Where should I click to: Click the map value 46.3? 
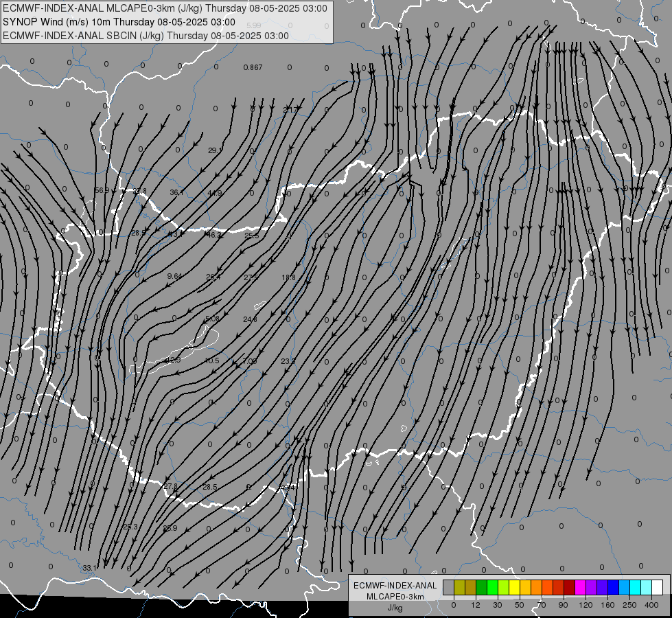coord(214,235)
